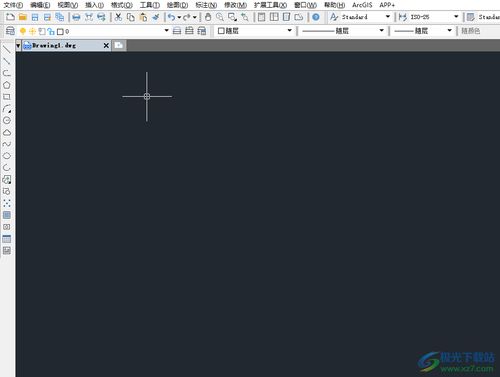This screenshot has width=500, height=377.
Task: Cut selection with the scissors icon
Action: (118, 17)
